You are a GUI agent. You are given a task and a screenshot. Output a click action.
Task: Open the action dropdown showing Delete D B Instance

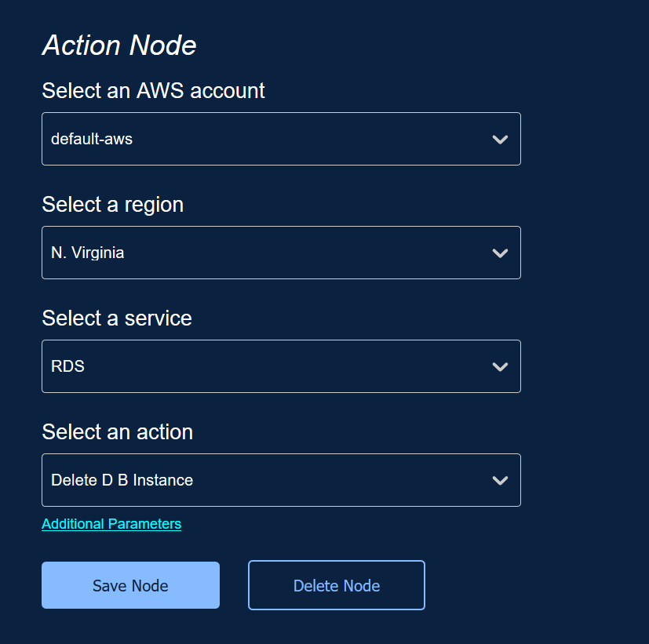pyautogui.click(x=281, y=480)
